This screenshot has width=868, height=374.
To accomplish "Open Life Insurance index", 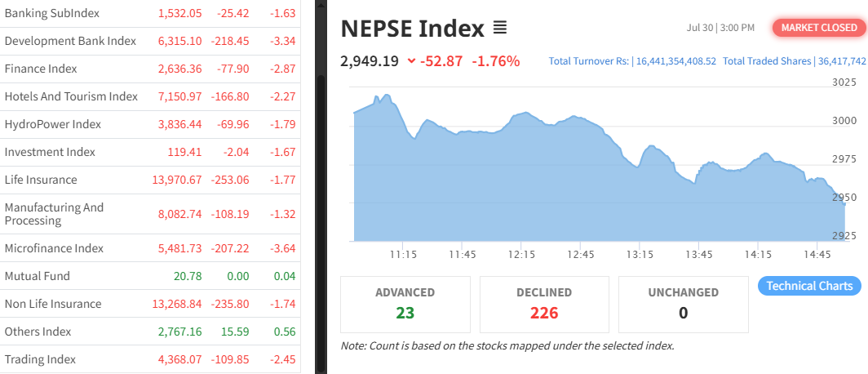I will [x=41, y=180].
